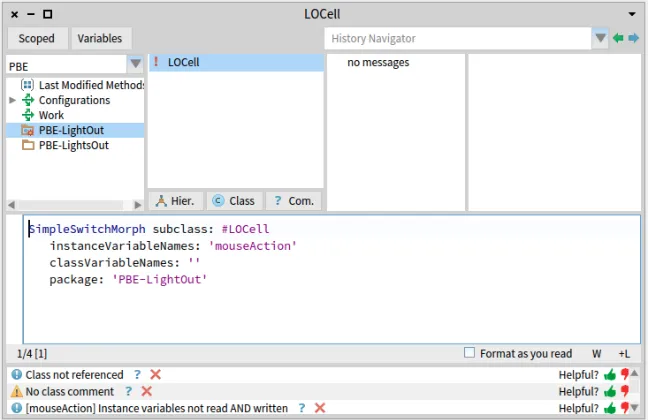Image resolution: width=648 pixels, height=420 pixels.
Task: Dismiss the Class not referenced critique
Action: click(x=155, y=375)
